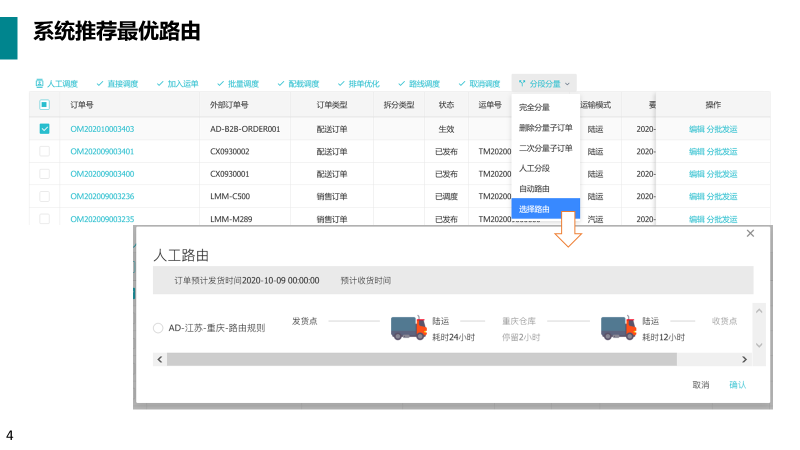This screenshot has height=450, width=800.
Task: Click the orange down arrow below 选择路由
Action: [569, 232]
